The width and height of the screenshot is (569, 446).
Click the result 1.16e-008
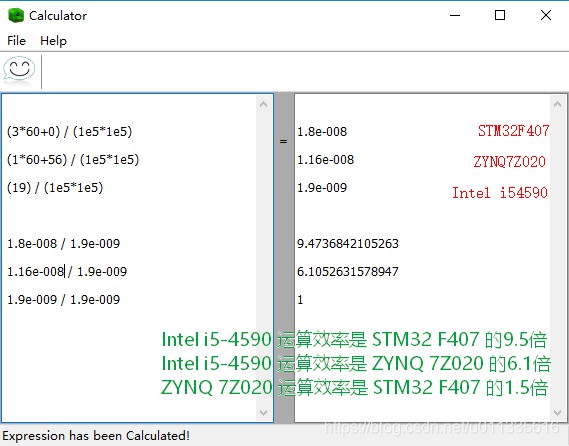pyautogui.click(x=326, y=159)
